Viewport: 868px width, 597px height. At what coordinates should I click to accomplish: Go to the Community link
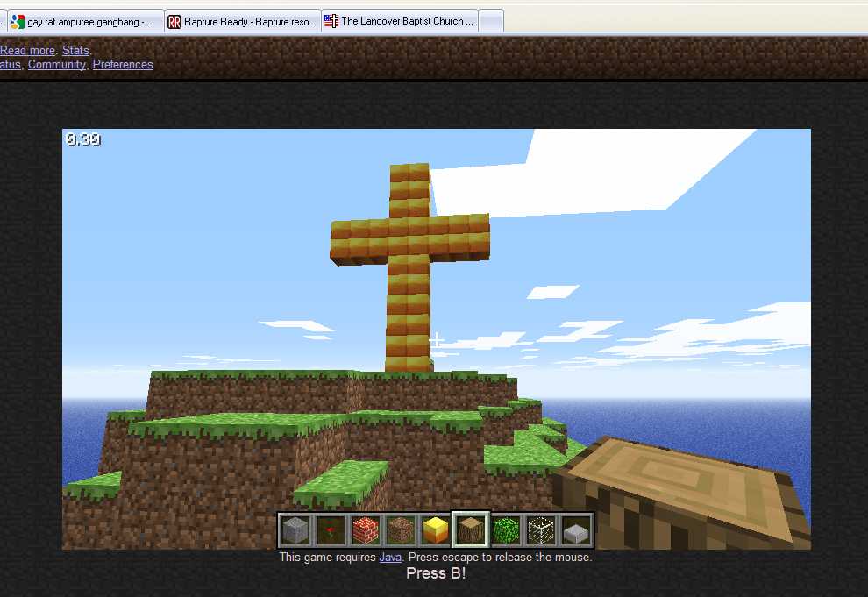pos(57,65)
